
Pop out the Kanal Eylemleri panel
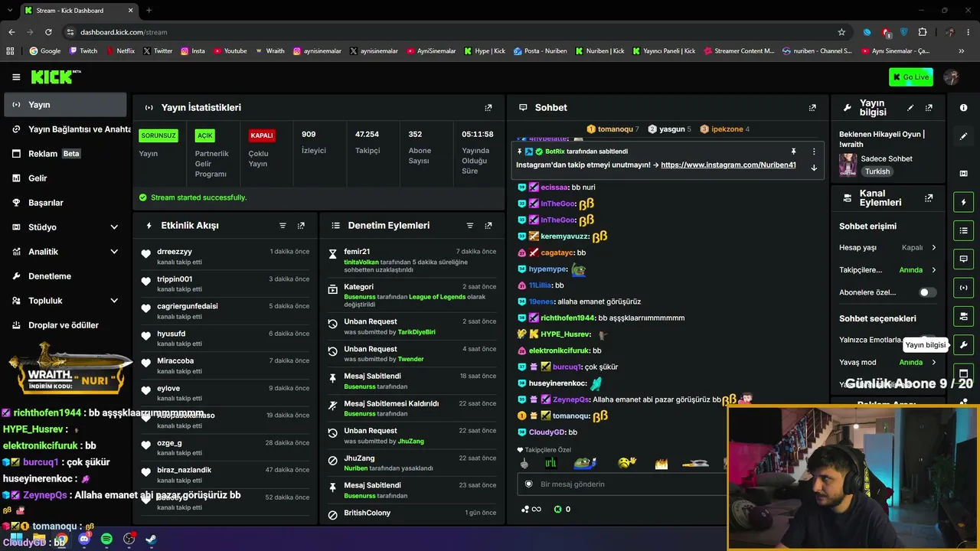click(x=929, y=198)
